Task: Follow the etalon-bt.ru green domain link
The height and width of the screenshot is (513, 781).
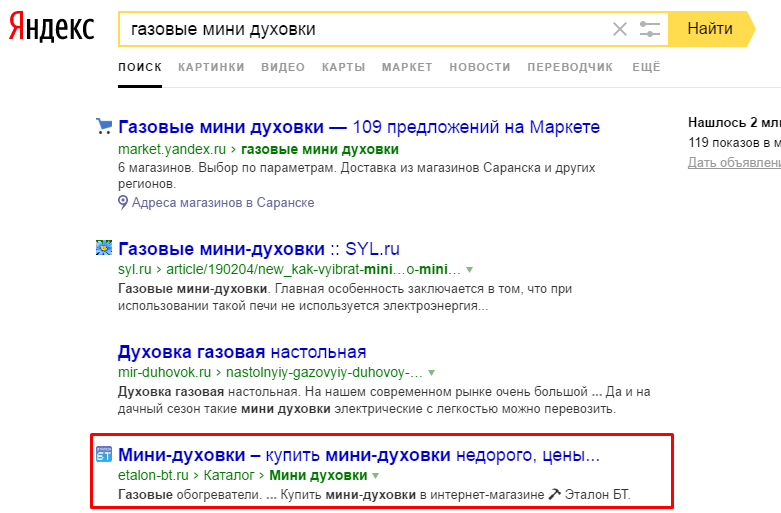Action: (x=153, y=476)
